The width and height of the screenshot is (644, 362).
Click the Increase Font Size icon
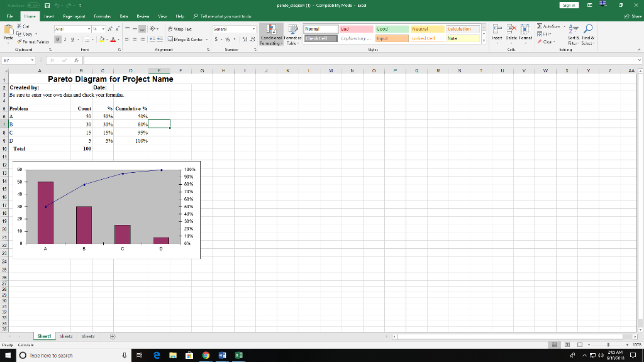(x=110, y=29)
